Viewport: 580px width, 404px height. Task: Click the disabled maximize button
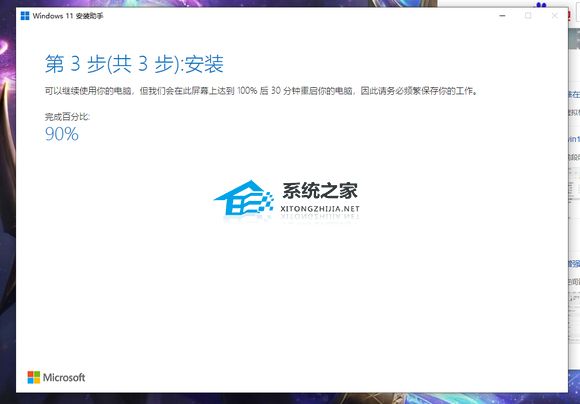tap(528, 16)
